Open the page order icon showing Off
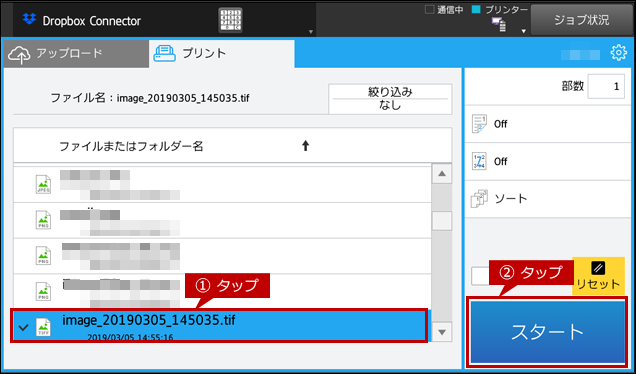Screen dimensions: 636x374 (479, 161)
